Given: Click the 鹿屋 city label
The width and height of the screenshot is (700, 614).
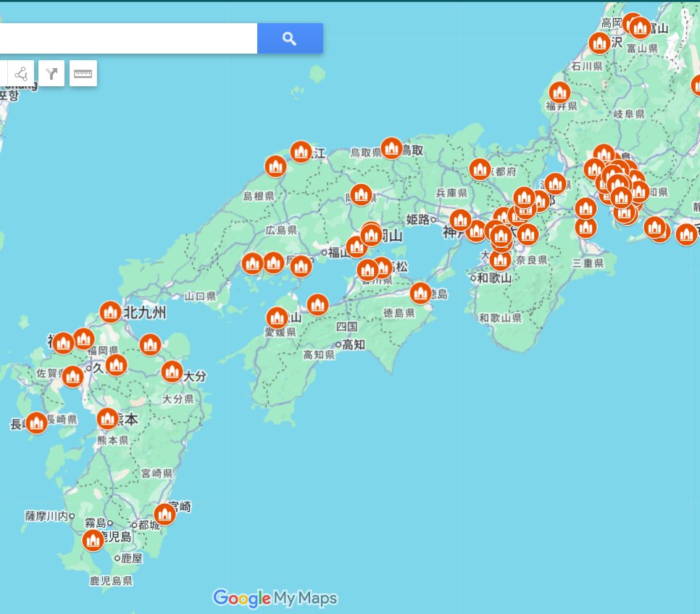Looking at the screenshot, I should [x=132, y=558].
